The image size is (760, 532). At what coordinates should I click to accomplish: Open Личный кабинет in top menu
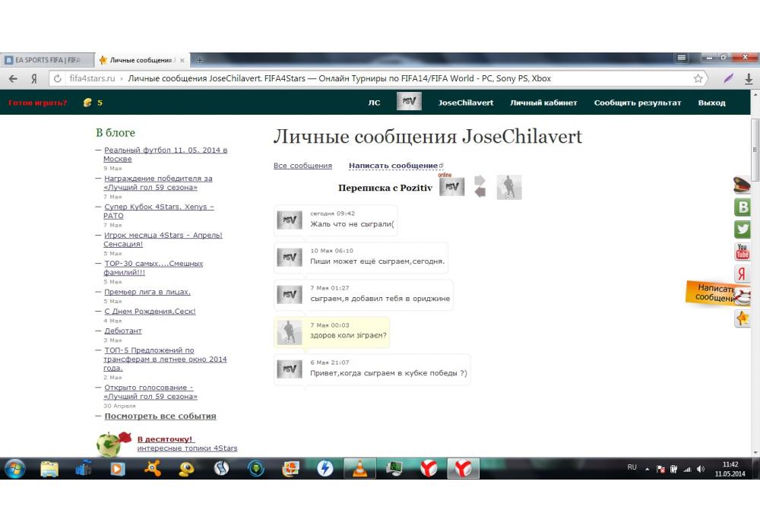[543, 103]
